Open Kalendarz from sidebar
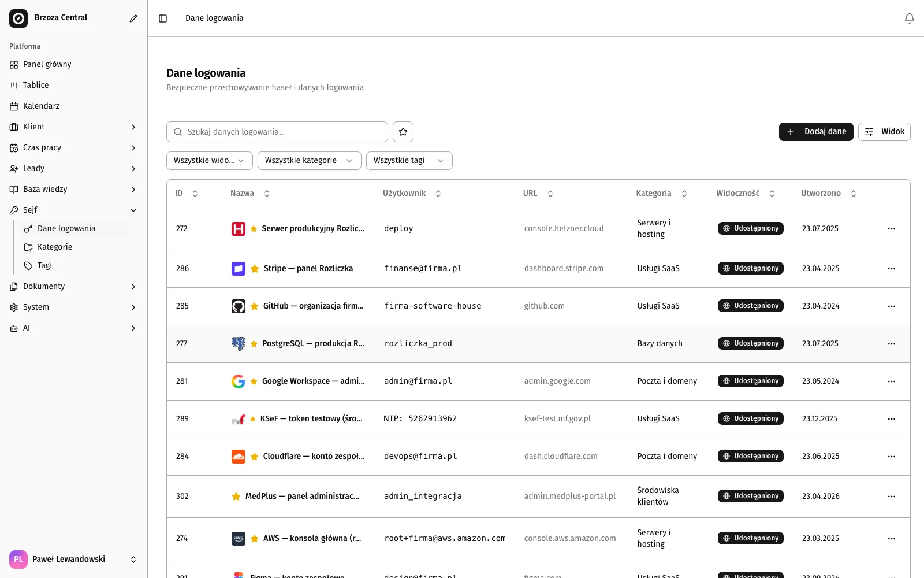This screenshot has height=578, width=924. pyautogui.click(x=73, y=106)
